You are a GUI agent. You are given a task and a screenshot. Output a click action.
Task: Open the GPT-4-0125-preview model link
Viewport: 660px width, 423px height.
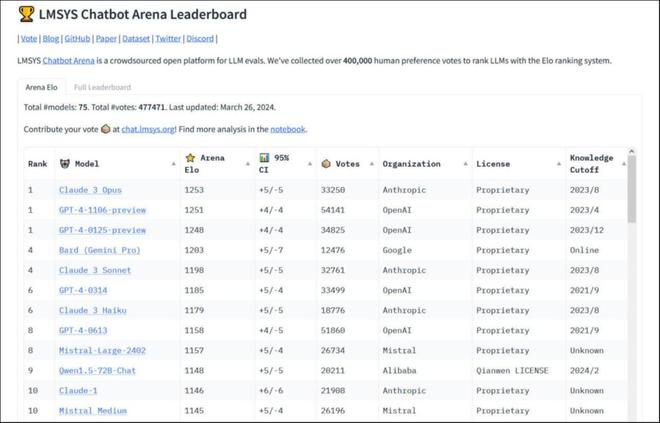pos(102,230)
